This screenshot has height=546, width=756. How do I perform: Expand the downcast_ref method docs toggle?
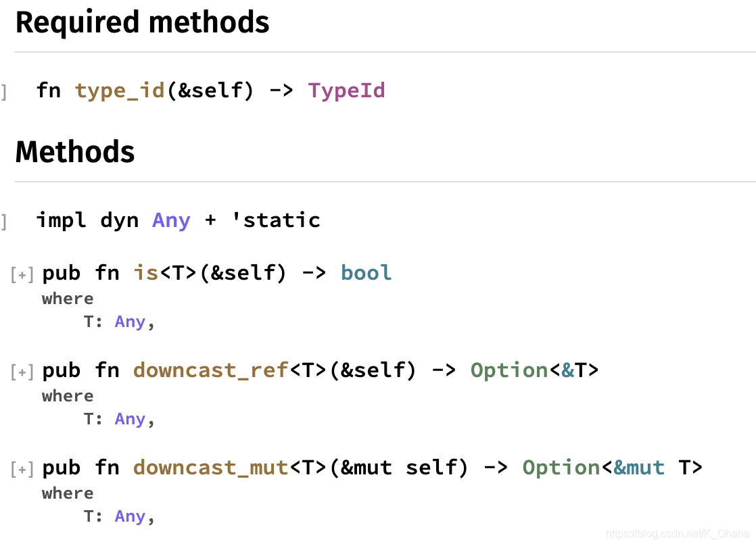(22, 372)
